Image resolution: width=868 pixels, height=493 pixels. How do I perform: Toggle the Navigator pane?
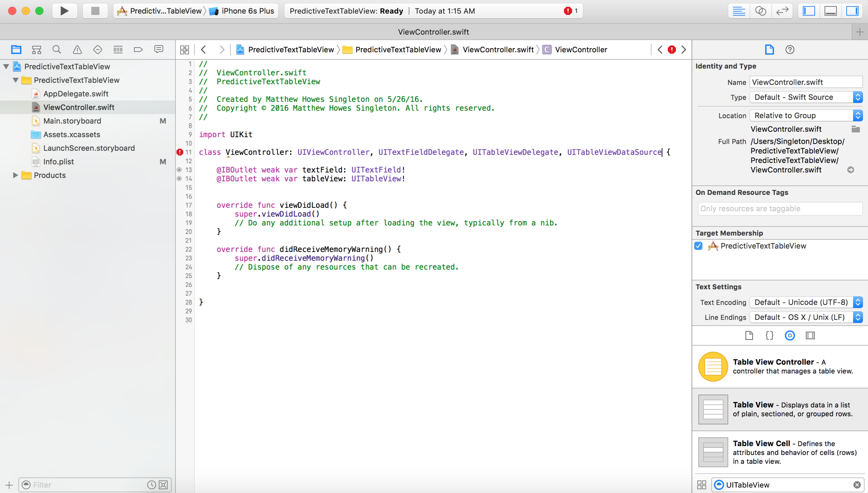(809, 11)
